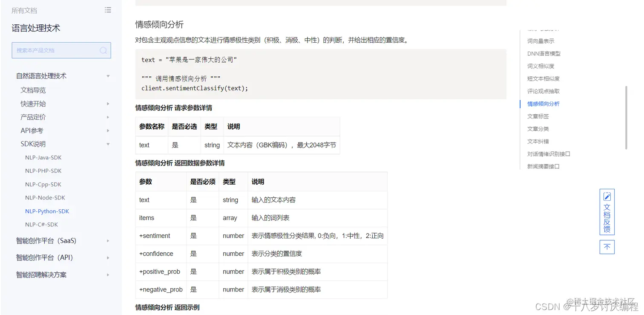Expand 智能创作平台（SaaS）section
644x315 pixels.
coord(107,240)
